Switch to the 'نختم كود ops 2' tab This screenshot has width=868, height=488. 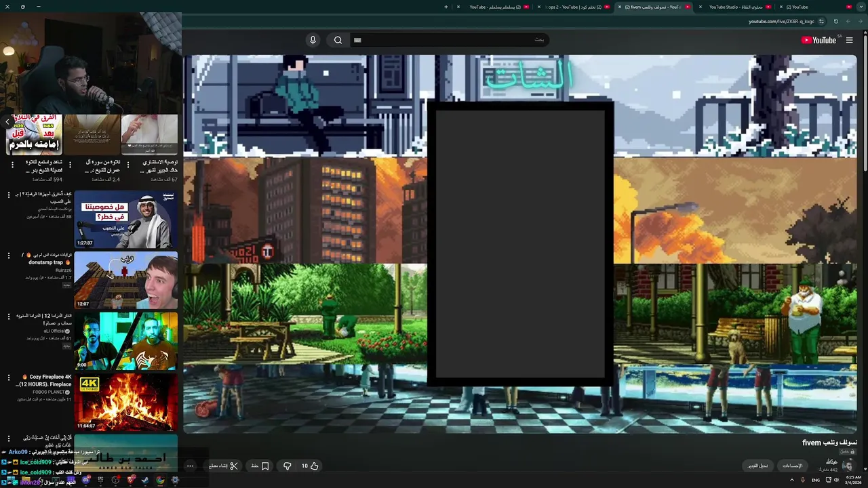(x=573, y=7)
